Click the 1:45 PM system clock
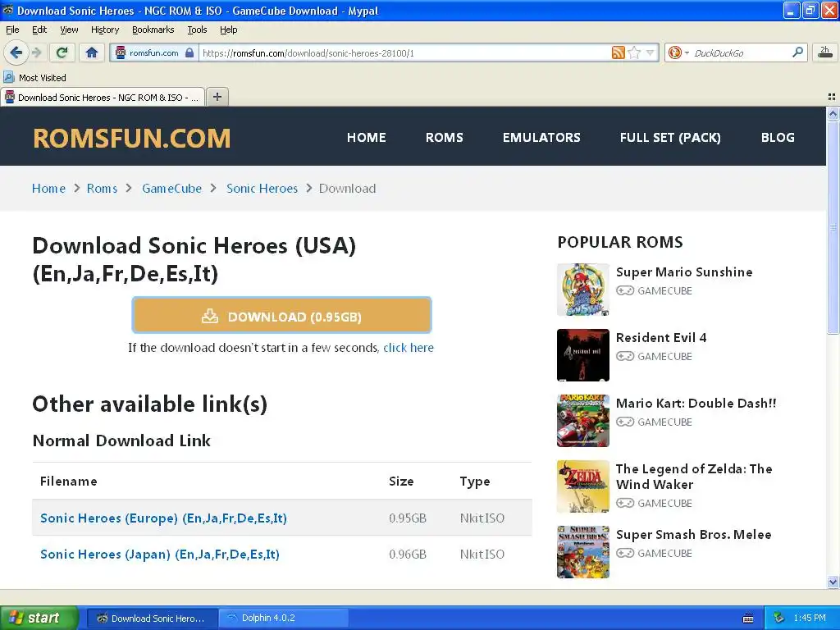The image size is (840, 630). (810, 618)
